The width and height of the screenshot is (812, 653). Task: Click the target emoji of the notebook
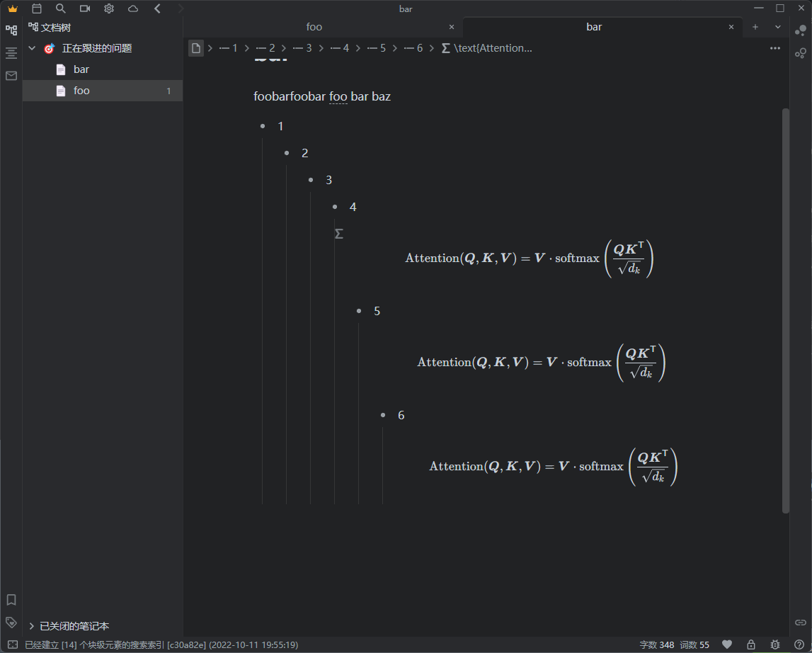pos(49,49)
